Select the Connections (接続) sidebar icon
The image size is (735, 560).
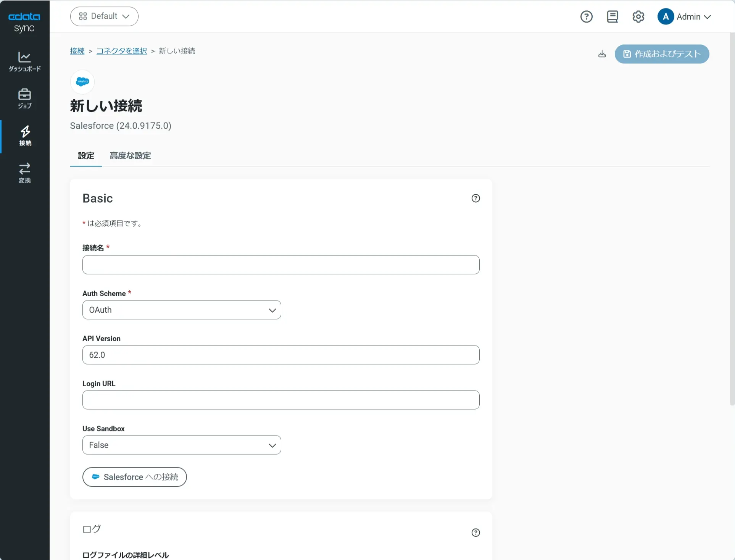point(25,136)
